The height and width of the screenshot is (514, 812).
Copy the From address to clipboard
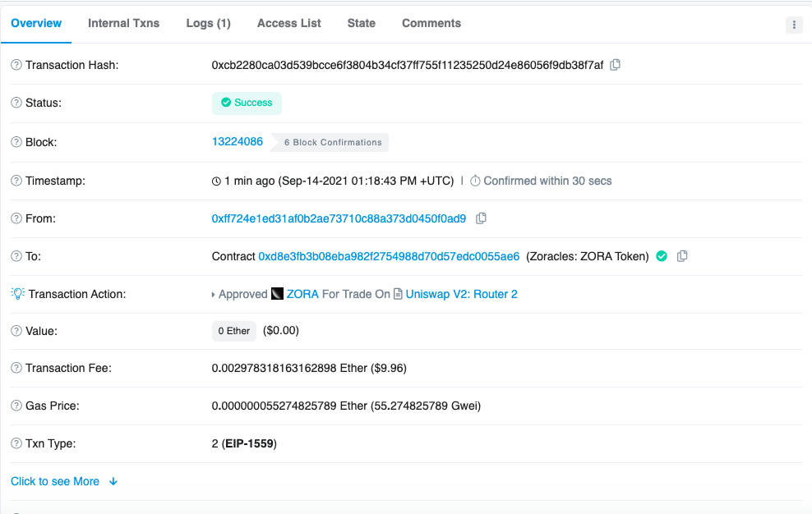(x=481, y=218)
